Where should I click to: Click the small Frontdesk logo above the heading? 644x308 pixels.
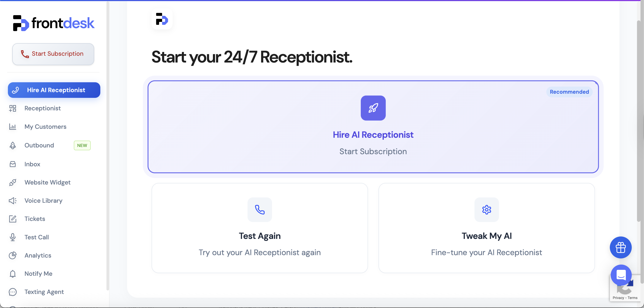[x=162, y=19]
